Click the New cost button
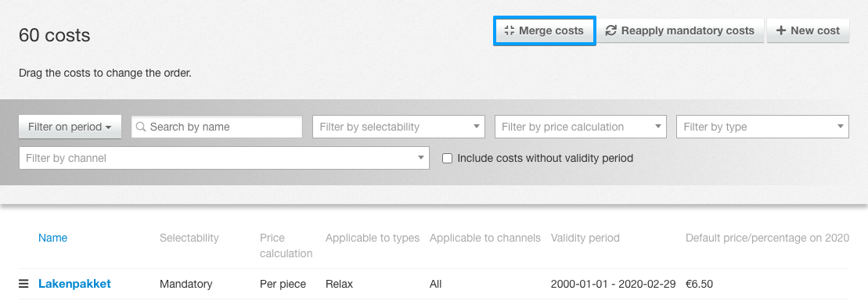Image resolution: width=868 pixels, height=301 pixels. click(809, 30)
